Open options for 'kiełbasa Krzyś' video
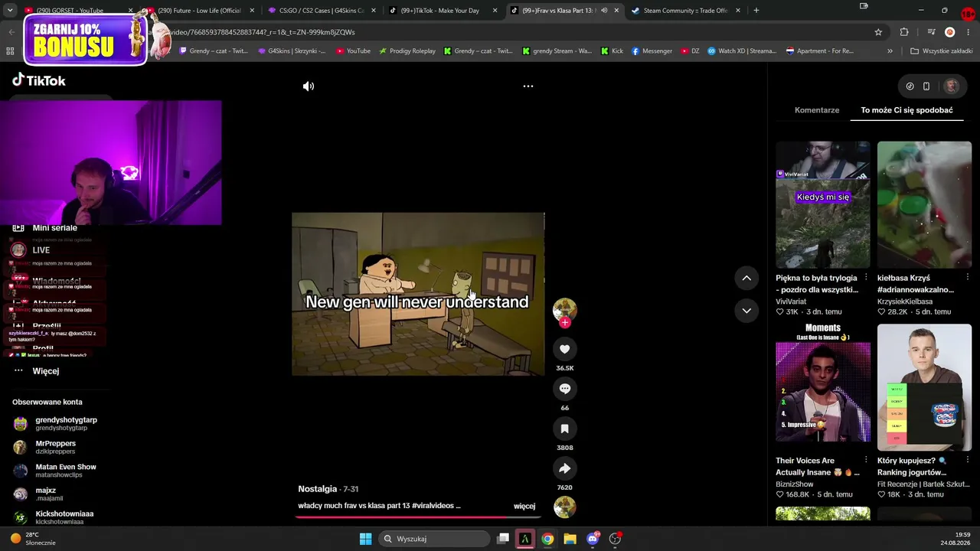This screenshot has width=980, height=551. pos(968,278)
